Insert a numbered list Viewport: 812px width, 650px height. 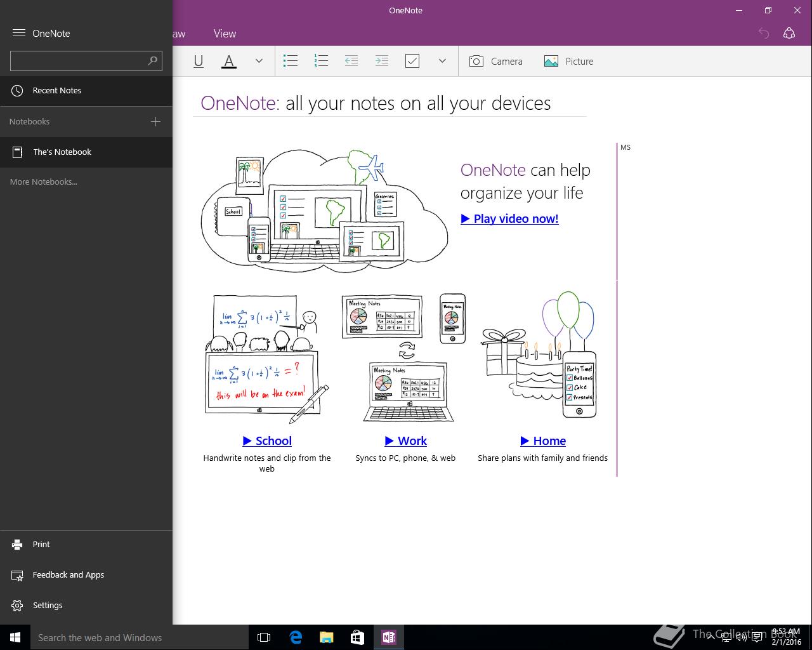pos(321,61)
